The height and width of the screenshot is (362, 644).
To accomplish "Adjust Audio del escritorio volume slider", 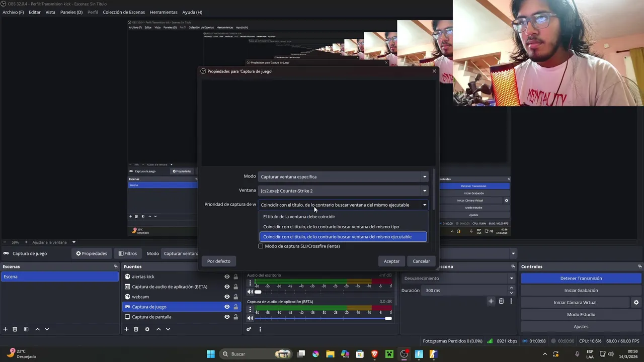I will coord(324,292).
